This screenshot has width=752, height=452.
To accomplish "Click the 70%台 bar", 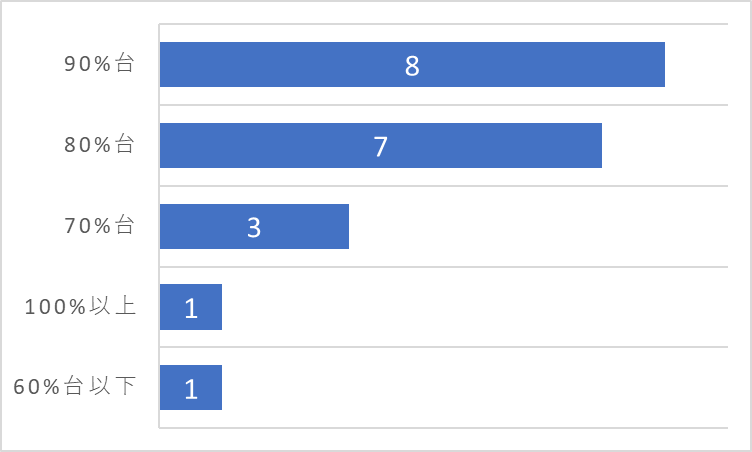I will [x=254, y=226].
